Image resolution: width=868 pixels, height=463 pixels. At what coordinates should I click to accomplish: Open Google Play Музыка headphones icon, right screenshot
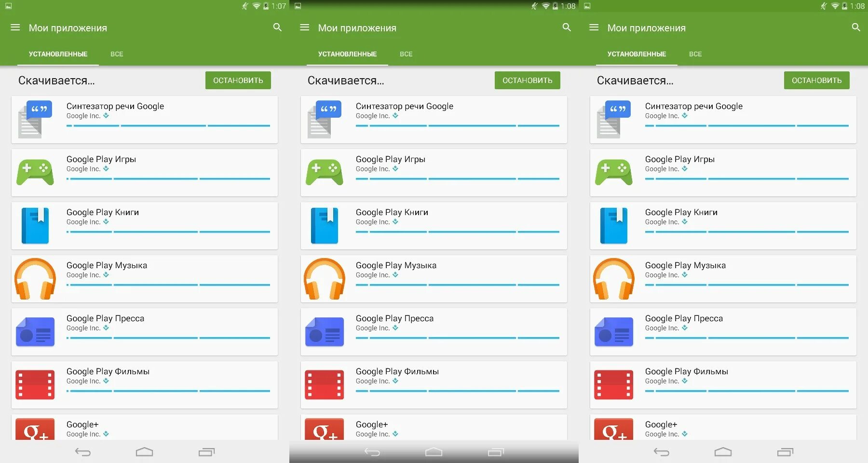(x=614, y=279)
